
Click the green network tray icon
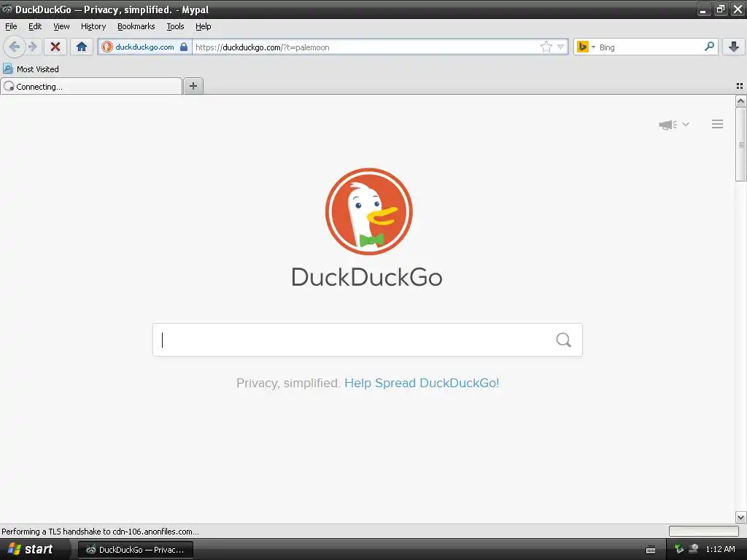pos(679,549)
